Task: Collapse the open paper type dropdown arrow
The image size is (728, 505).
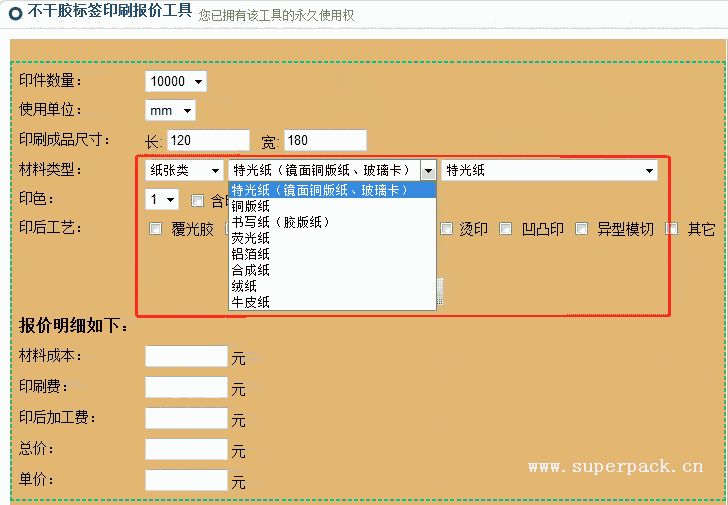Action: tap(428, 171)
